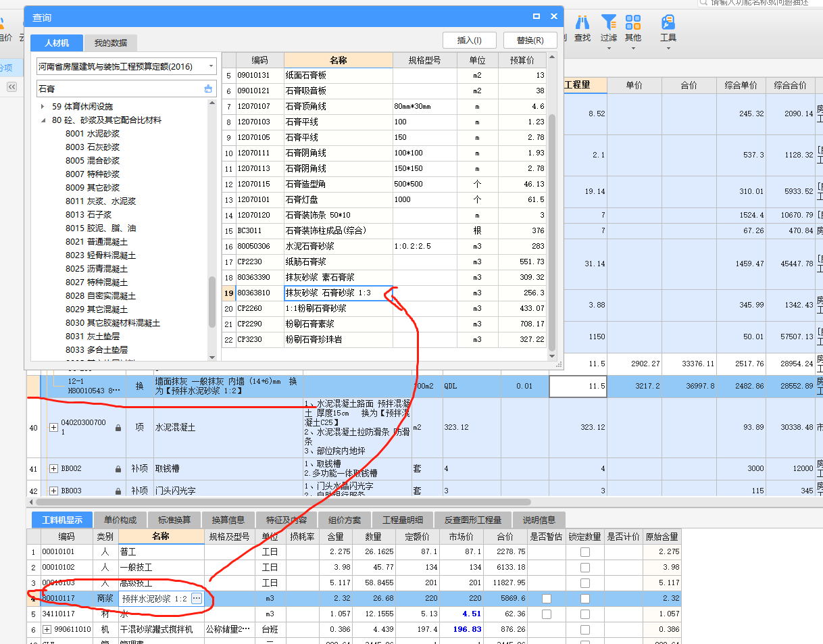The image size is (823, 644).
Task: Toggle 锁定数量 checkbox for 干混砂浆罐式搅拌机 row
Action: tap(585, 630)
